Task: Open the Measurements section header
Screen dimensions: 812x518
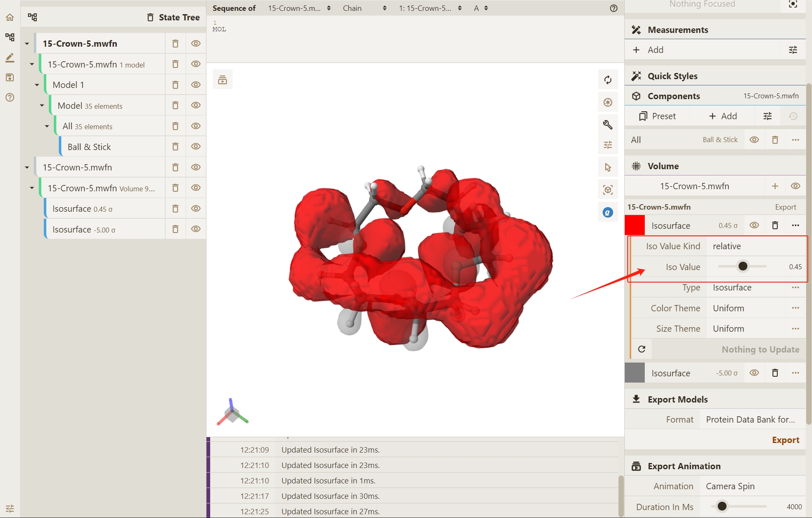Action: coord(678,30)
